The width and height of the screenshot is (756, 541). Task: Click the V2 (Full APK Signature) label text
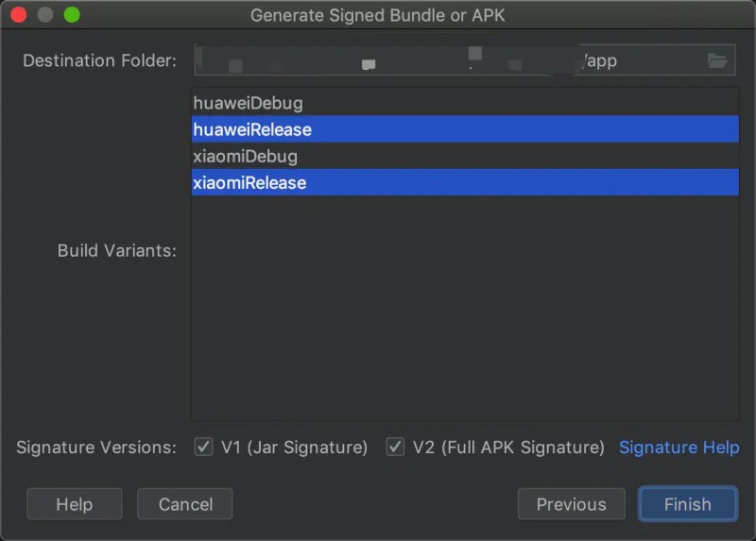(x=508, y=448)
